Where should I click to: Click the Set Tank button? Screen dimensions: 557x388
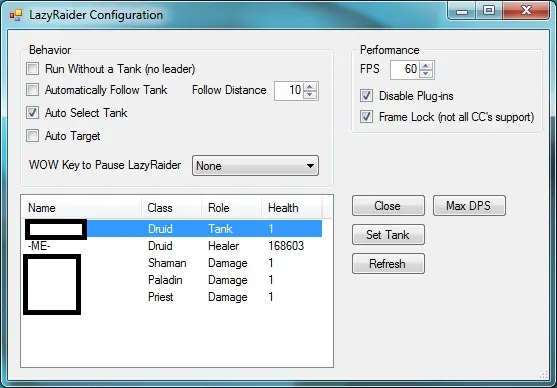388,235
